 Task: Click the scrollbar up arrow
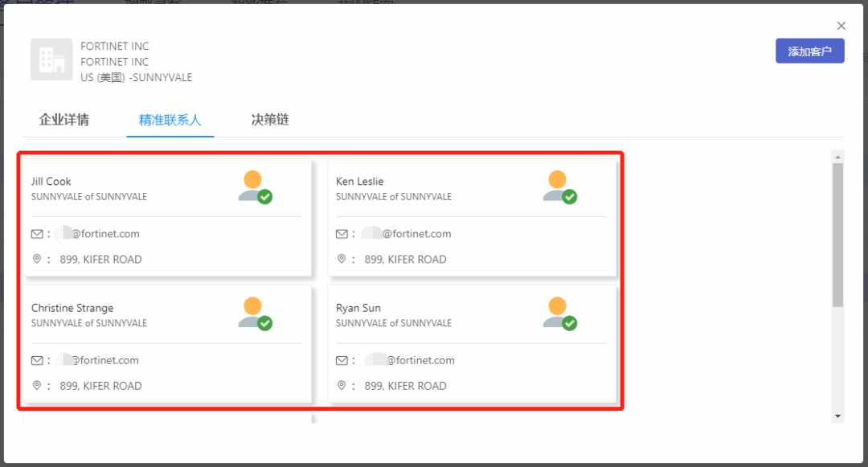838,158
